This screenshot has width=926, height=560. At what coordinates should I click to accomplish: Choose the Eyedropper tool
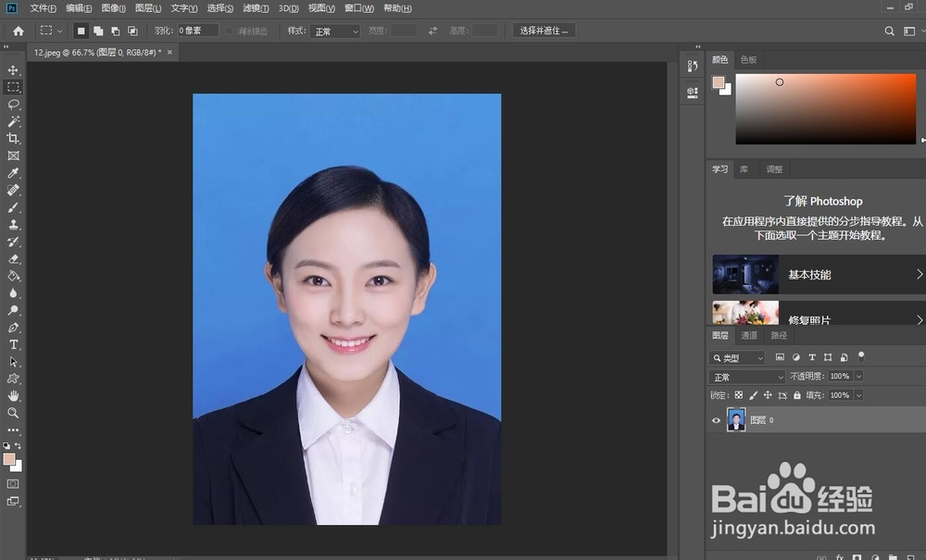tap(13, 173)
